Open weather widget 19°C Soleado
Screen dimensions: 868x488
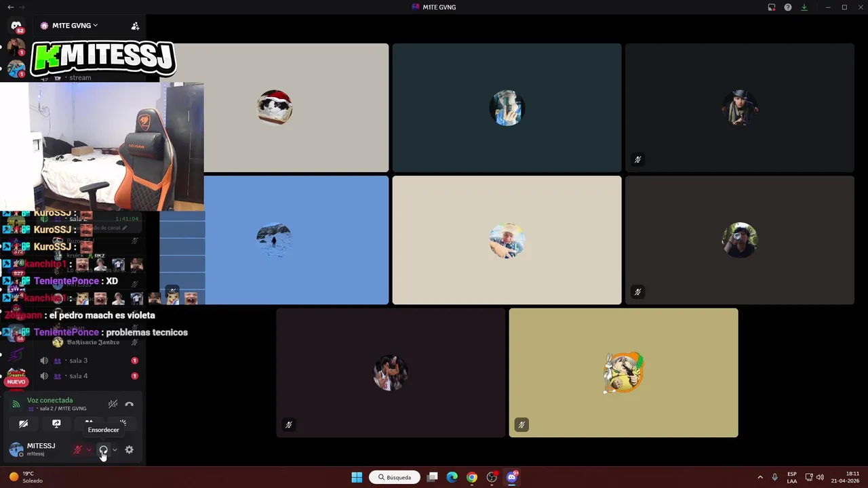pyautogui.click(x=26, y=477)
